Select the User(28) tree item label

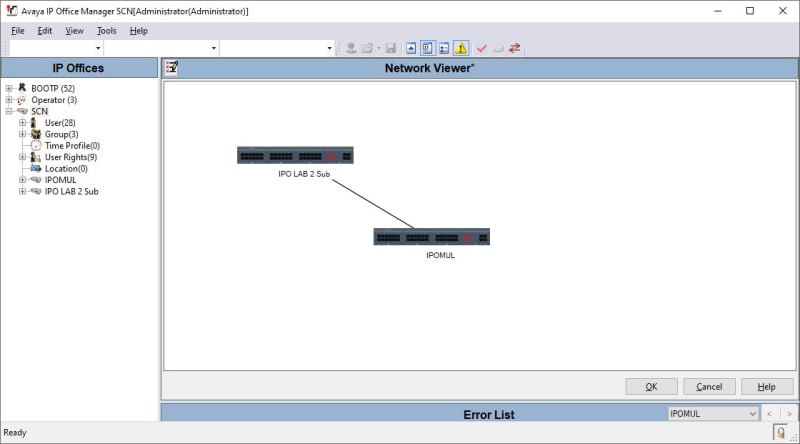60,122
